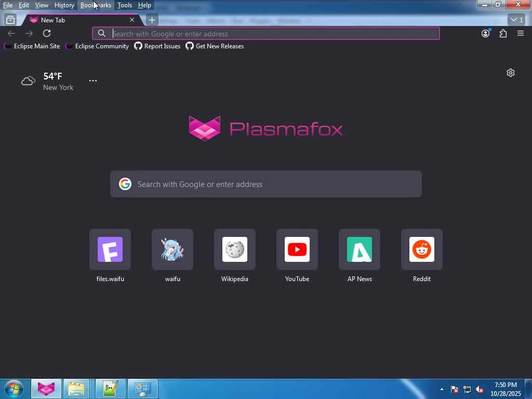Click the Plasmafox logo
The image size is (532, 399).
[x=265, y=129]
